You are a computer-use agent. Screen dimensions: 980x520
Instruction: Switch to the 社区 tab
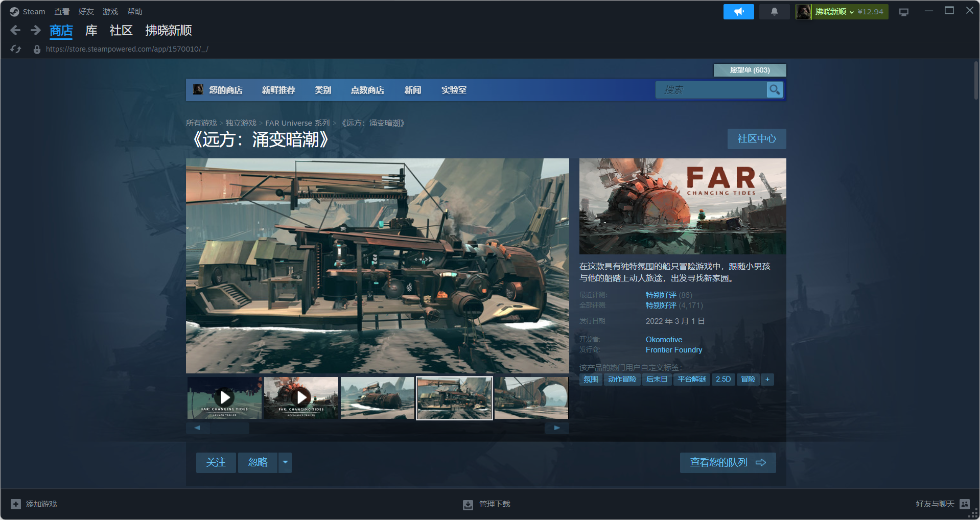coord(121,31)
